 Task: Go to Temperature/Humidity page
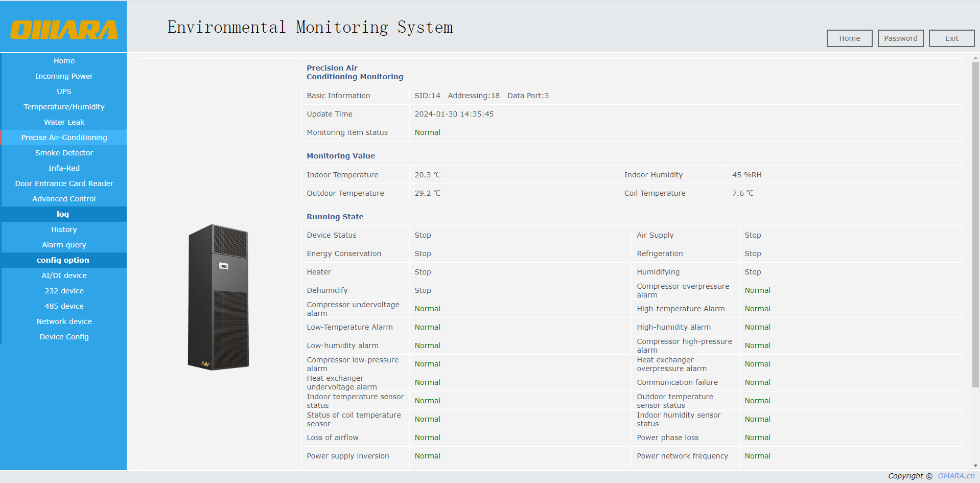[x=64, y=107]
